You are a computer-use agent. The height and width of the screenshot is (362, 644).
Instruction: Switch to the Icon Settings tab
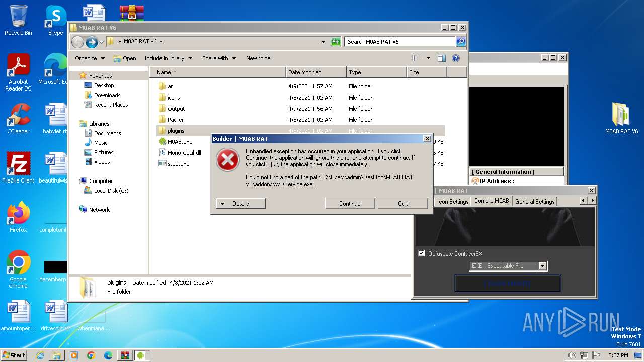(x=452, y=201)
